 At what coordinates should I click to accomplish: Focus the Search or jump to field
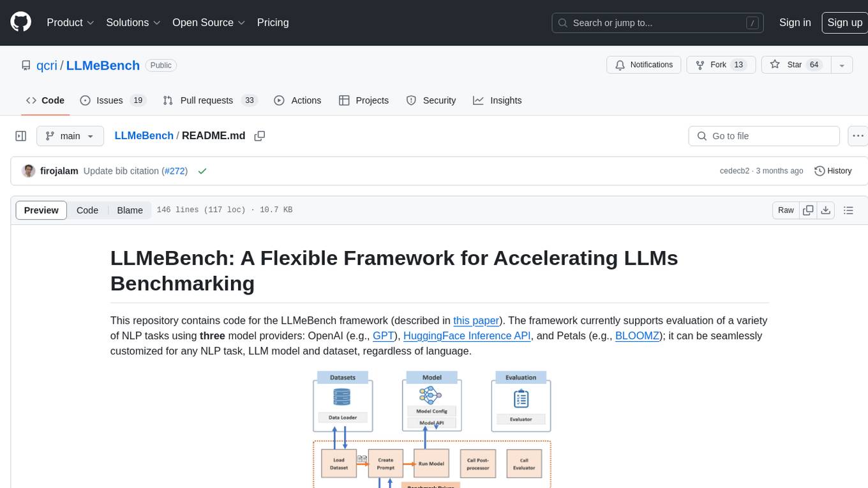659,23
